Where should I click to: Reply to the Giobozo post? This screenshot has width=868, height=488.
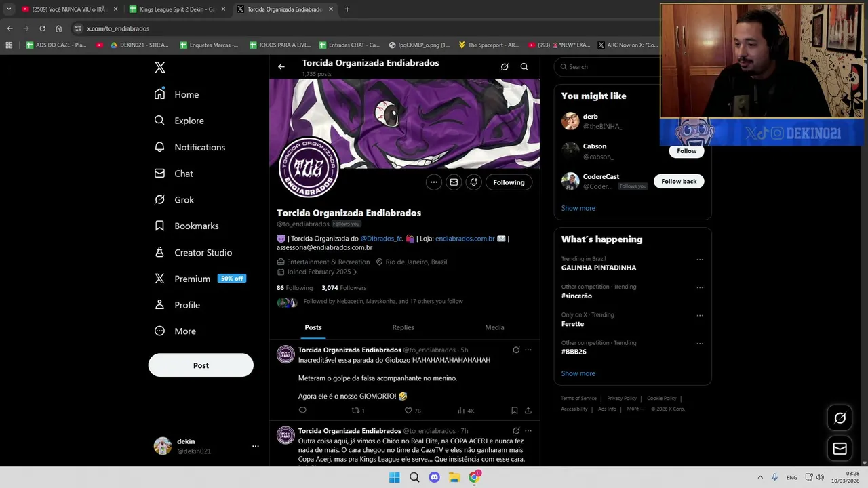click(x=302, y=411)
